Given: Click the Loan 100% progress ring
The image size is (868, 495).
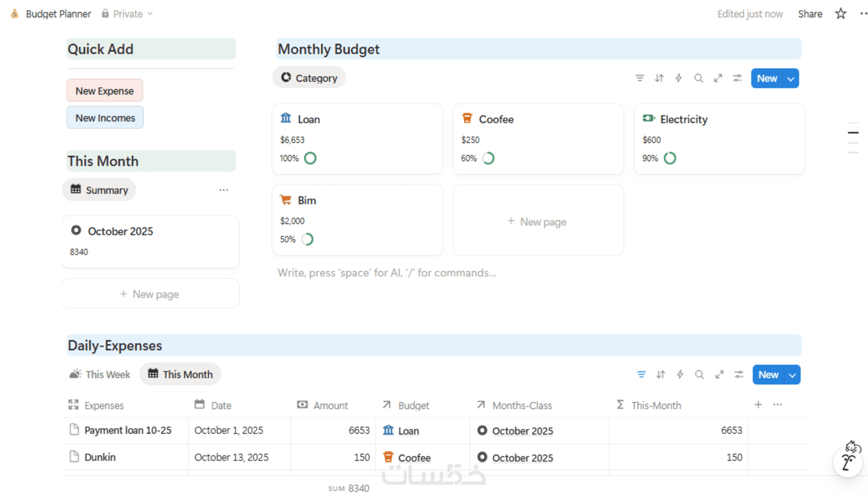Looking at the screenshot, I should pyautogui.click(x=310, y=158).
